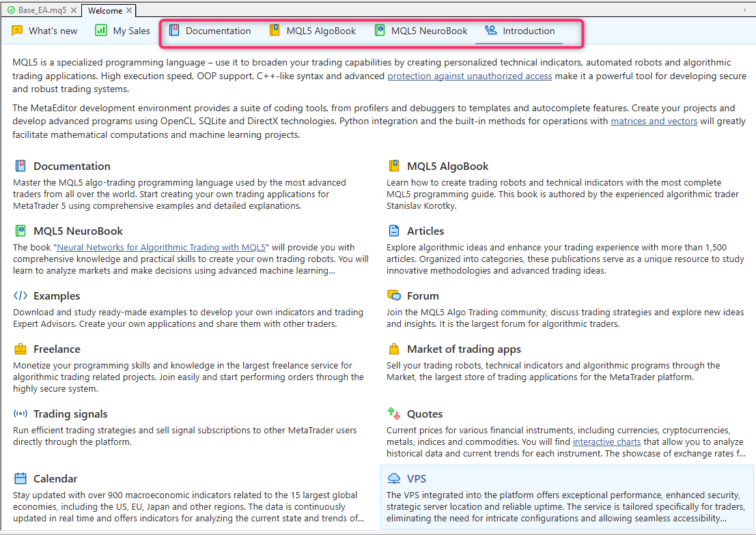Click the MQL5 AlgoBook section icon

coord(394,166)
